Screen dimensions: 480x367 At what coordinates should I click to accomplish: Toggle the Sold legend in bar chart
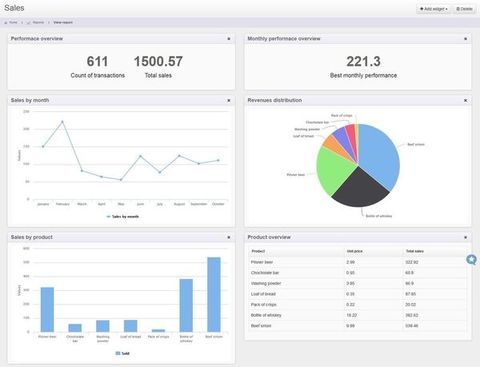coord(122,353)
